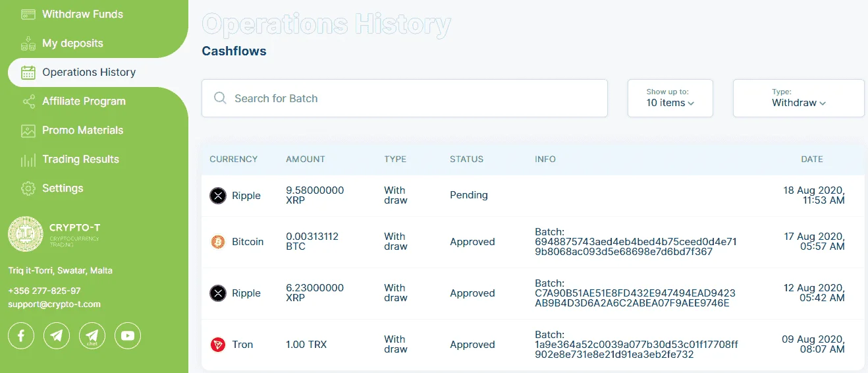Screen dimensions: 868x373
Task: Click the 6.23000000 XRP amount
Action: point(315,293)
